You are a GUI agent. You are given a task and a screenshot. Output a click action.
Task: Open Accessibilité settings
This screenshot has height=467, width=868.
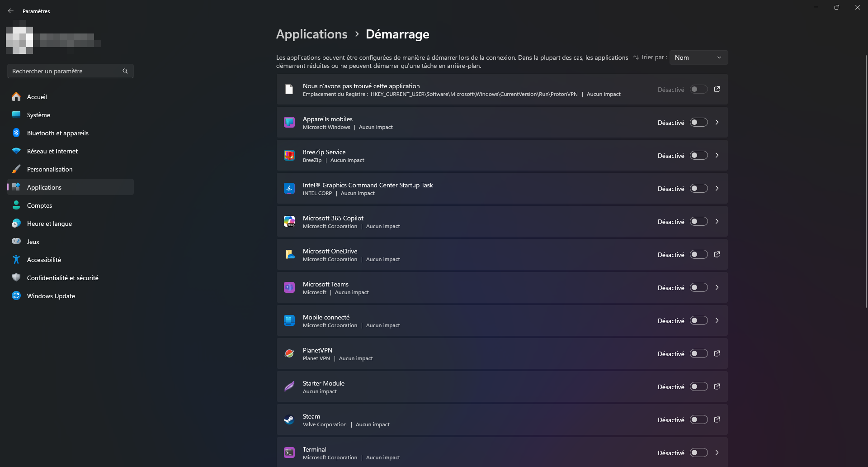pos(71,260)
